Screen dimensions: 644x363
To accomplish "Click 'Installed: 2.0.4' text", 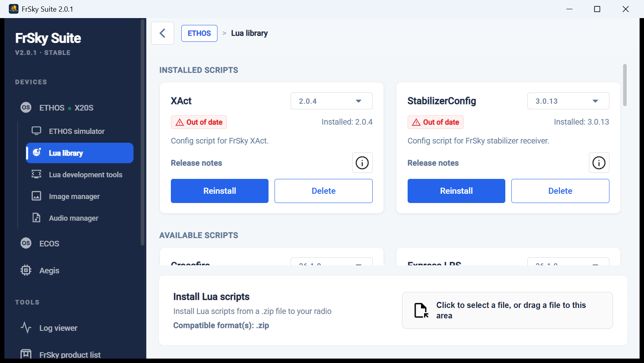I will click(347, 122).
